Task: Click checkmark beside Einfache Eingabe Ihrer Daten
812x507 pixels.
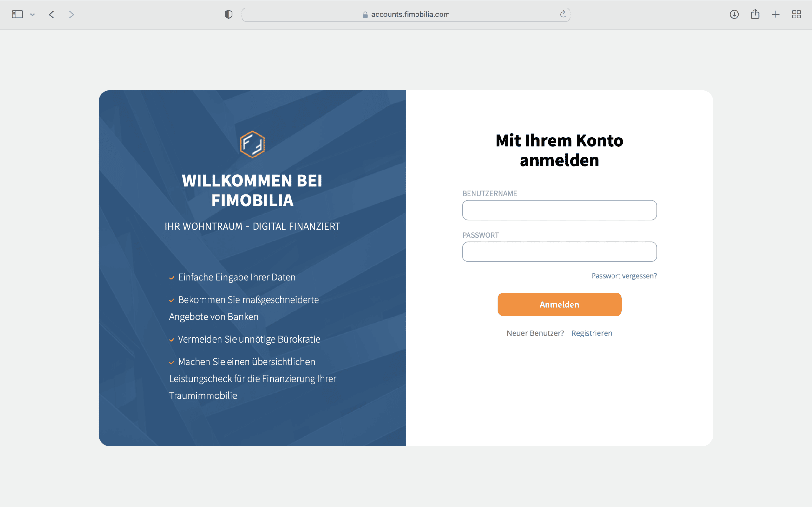Action: (x=172, y=278)
